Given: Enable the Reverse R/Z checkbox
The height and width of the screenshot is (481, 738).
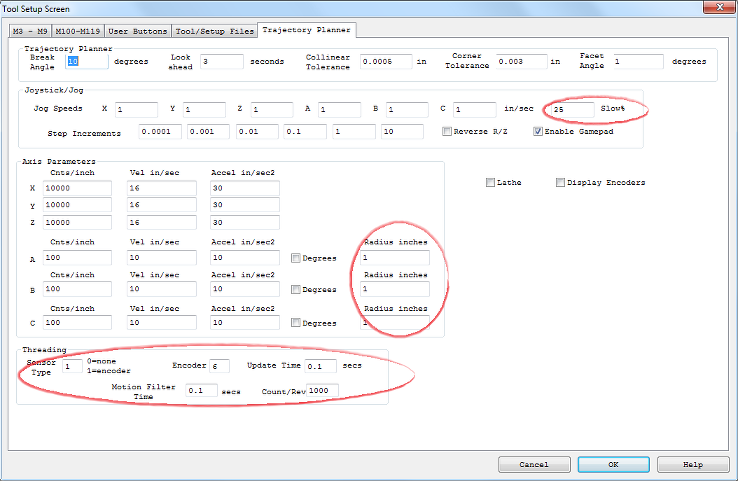Looking at the screenshot, I should click(x=448, y=132).
